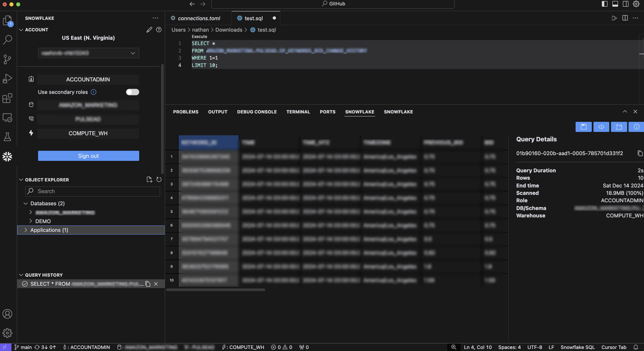Viewport: 644px width, 351px height.
Task: Click the results horizontal scrollbar
Action: (216, 290)
